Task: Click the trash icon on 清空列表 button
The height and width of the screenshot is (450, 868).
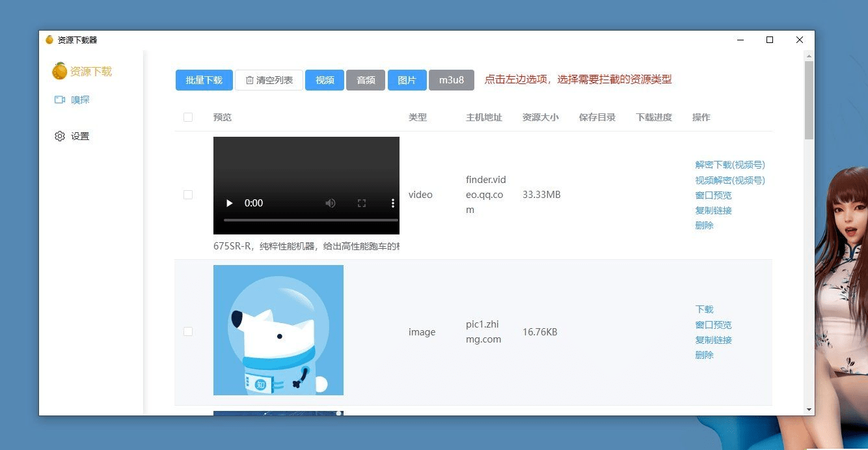Action: (249, 79)
